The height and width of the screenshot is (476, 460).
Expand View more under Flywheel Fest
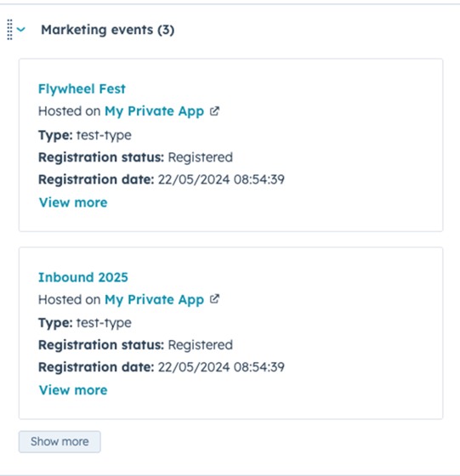[73, 202]
